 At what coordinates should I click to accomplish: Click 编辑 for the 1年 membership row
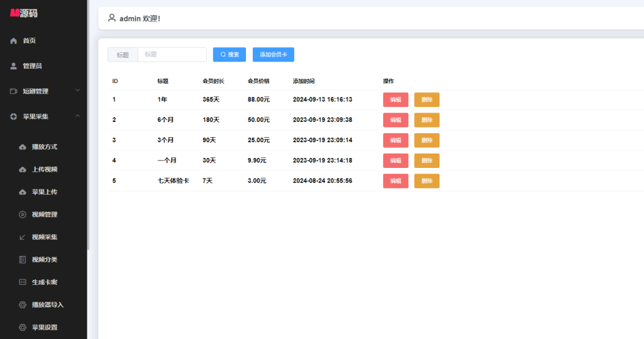pyautogui.click(x=396, y=99)
